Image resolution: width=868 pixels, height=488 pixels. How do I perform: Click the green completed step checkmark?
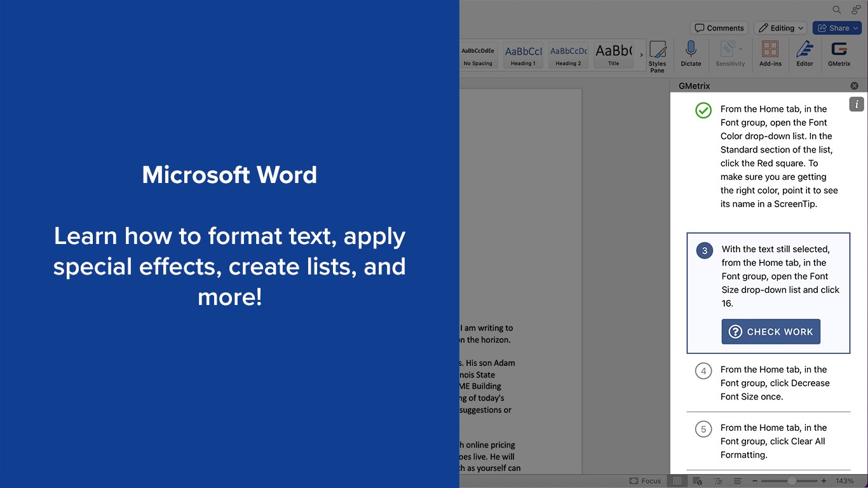point(703,110)
